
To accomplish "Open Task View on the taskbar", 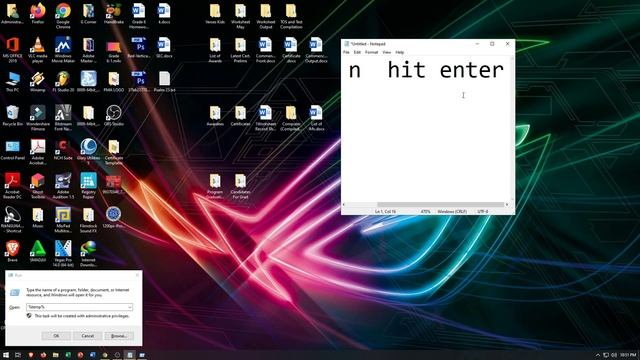I will click(x=18, y=355).
